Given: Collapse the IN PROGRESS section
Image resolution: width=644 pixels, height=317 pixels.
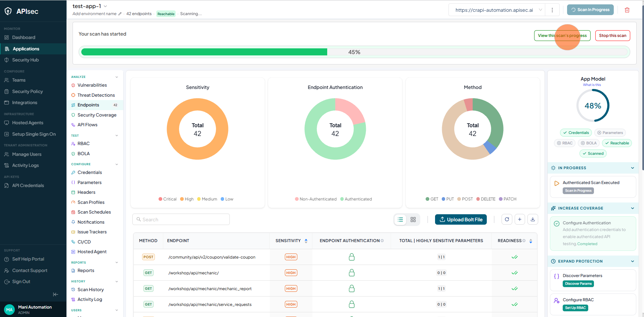Looking at the screenshot, I should pos(633,168).
